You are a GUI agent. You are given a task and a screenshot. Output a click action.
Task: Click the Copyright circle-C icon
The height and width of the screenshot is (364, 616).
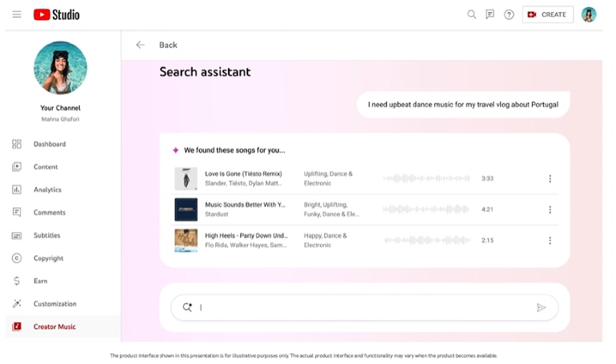point(17,258)
